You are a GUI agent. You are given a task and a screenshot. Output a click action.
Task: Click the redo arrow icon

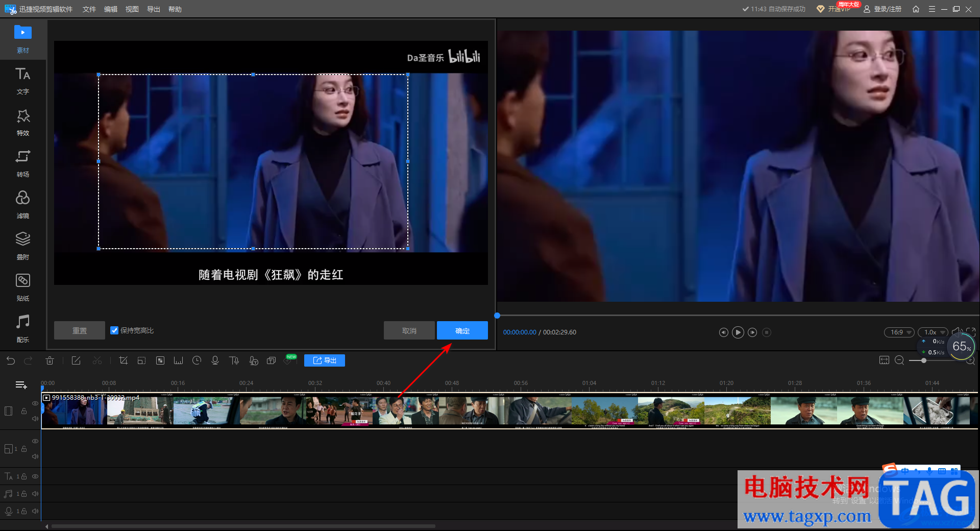[x=29, y=360]
